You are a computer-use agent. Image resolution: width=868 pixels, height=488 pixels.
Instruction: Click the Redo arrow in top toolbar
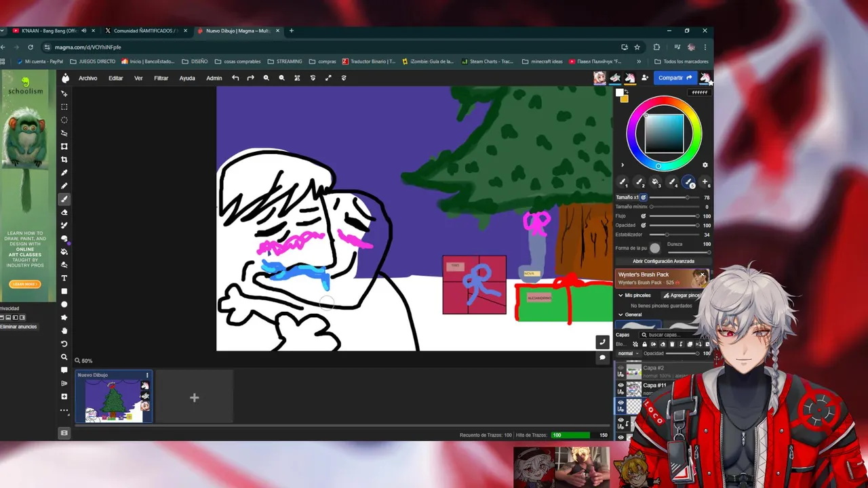point(250,78)
